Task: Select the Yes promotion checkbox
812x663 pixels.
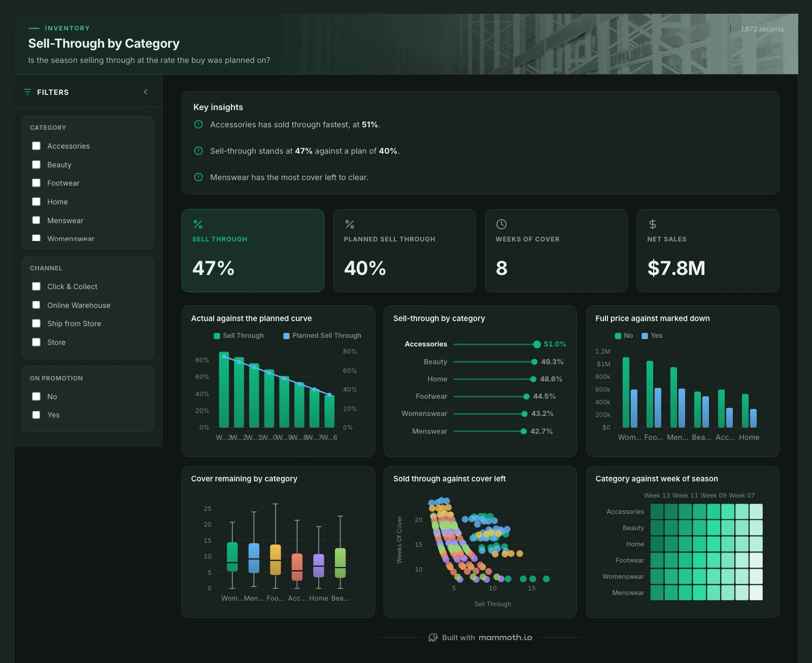Action: click(36, 415)
